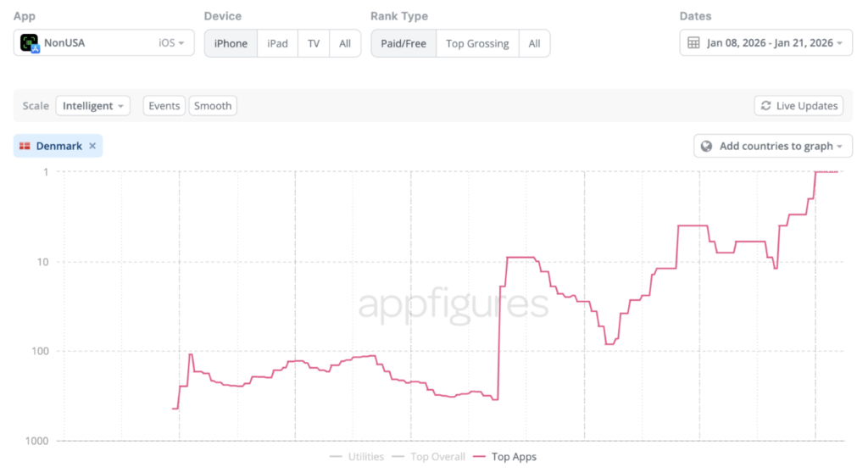The height and width of the screenshot is (473, 868).
Task: Click the NonUSA app icon
Action: (x=30, y=43)
